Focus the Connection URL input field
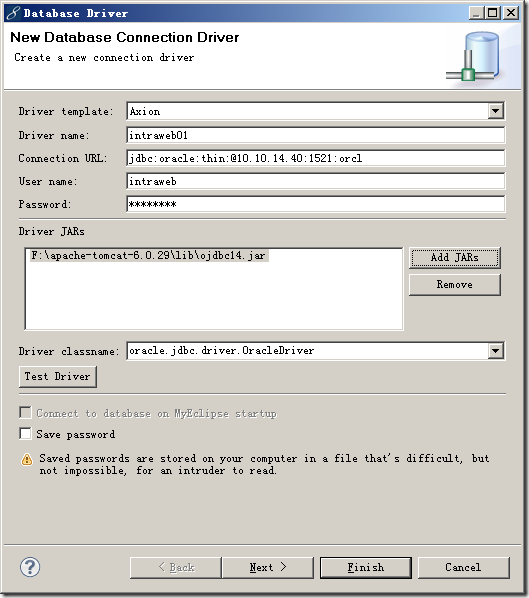Image resolution: width=529 pixels, height=598 pixels. tap(315, 158)
